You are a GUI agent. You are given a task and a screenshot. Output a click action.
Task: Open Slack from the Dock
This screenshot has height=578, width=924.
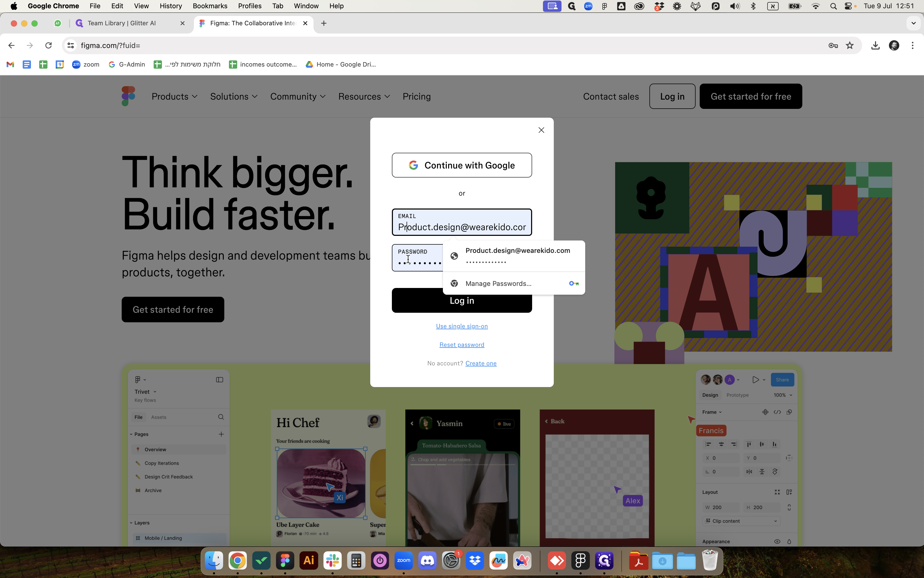tap(332, 561)
